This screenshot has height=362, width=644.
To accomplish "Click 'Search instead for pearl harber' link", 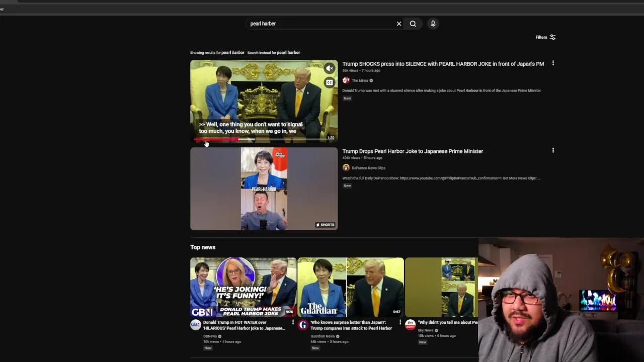I will point(274,53).
